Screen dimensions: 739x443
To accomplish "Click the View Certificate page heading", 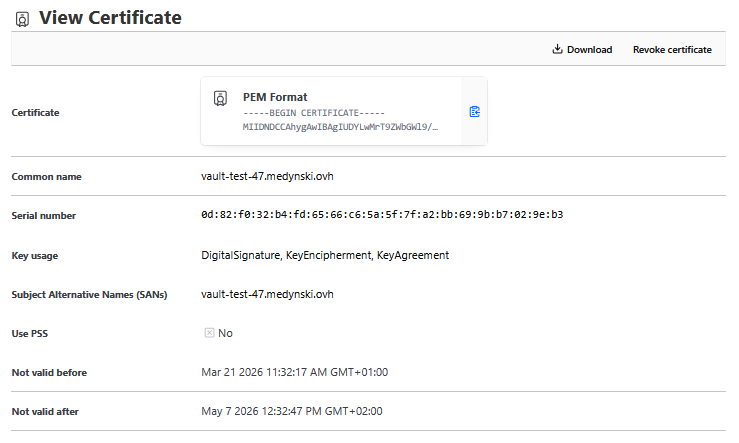I will pyautogui.click(x=110, y=18).
